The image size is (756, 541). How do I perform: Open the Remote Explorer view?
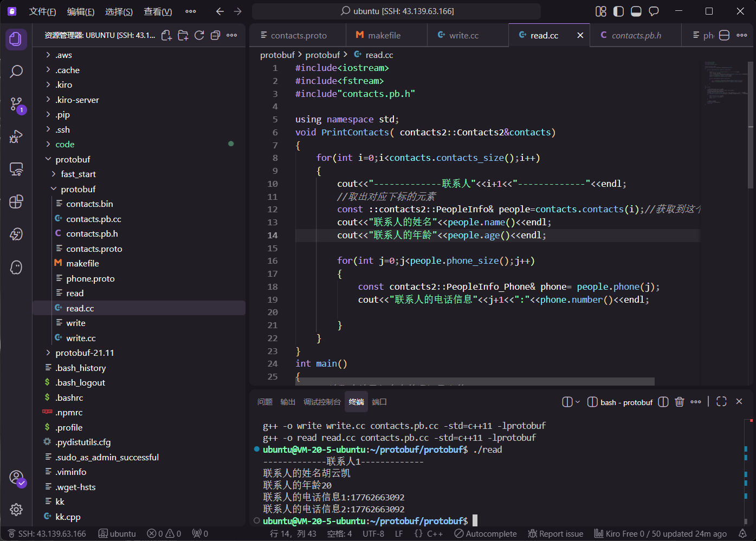point(16,169)
